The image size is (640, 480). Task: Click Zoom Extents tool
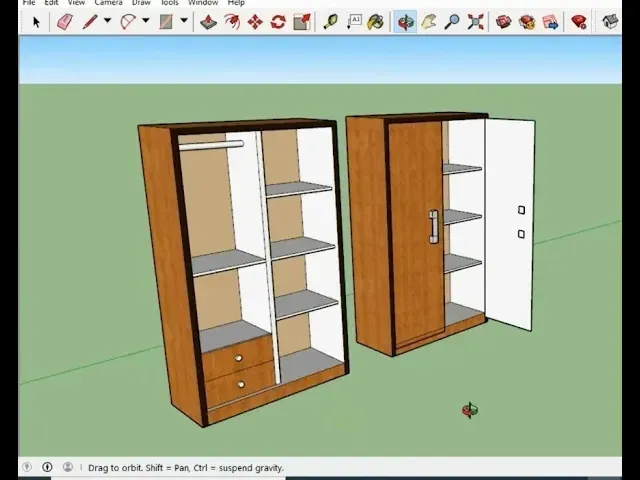(476, 21)
